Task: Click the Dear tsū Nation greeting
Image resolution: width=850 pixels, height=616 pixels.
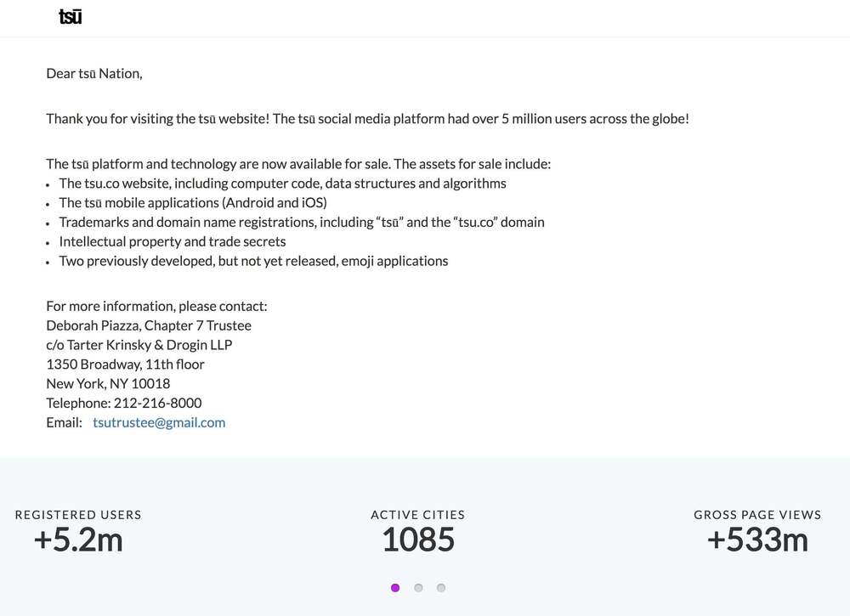Action: click(x=94, y=74)
